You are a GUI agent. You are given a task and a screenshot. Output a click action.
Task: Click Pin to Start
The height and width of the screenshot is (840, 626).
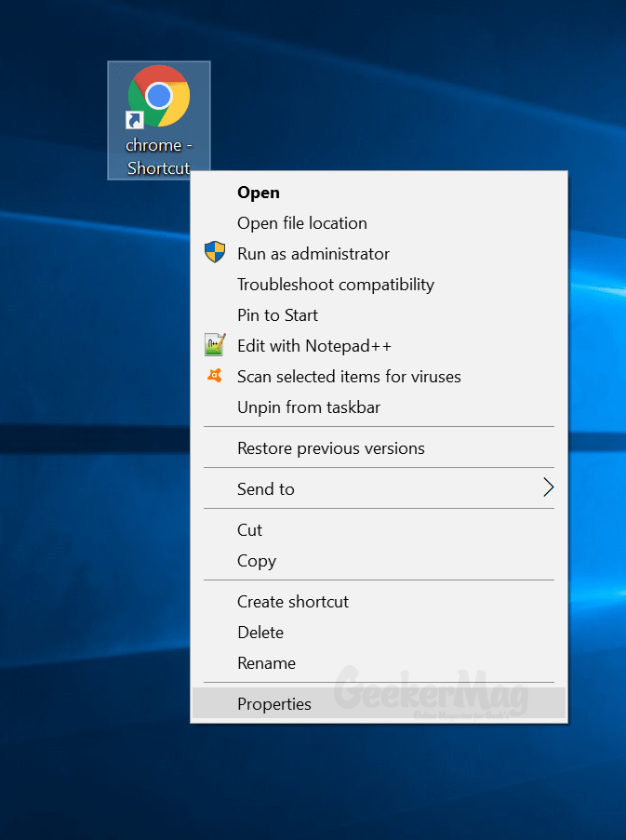380,315
